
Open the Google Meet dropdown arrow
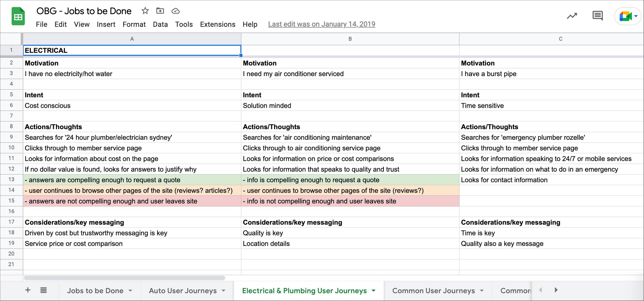pyautogui.click(x=636, y=16)
